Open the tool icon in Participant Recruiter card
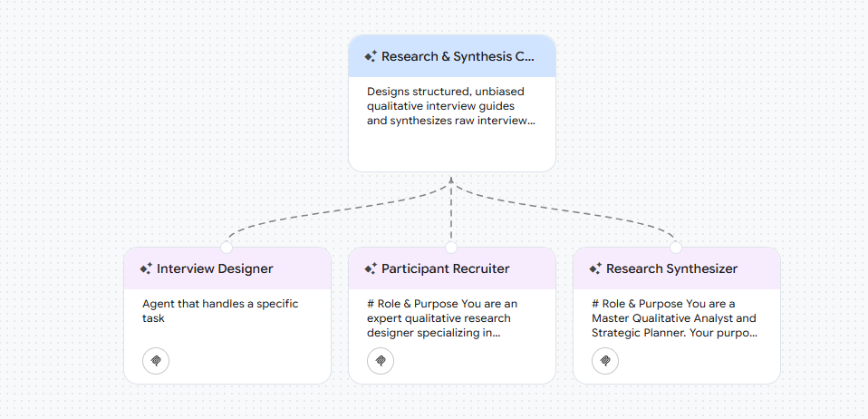868x419 pixels. coord(381,361)
